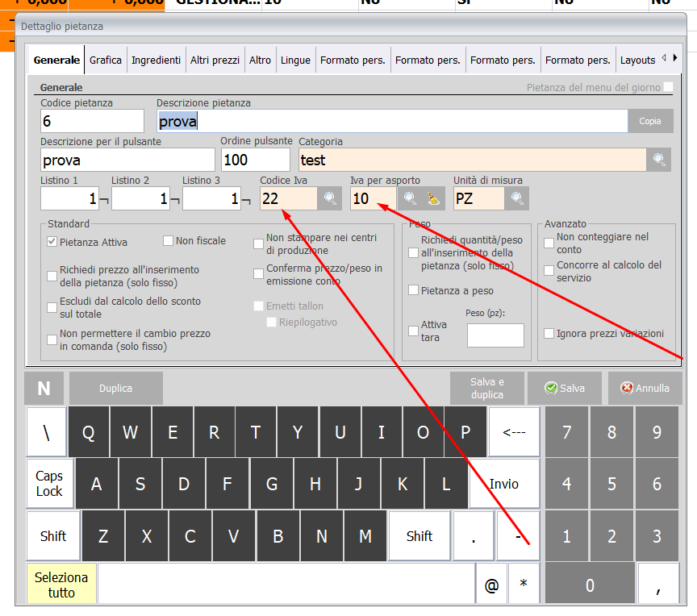Screen dimensions: 697x616
Task: Toggle Pietanza a peso checkbox
Action: tap(413, 290)
